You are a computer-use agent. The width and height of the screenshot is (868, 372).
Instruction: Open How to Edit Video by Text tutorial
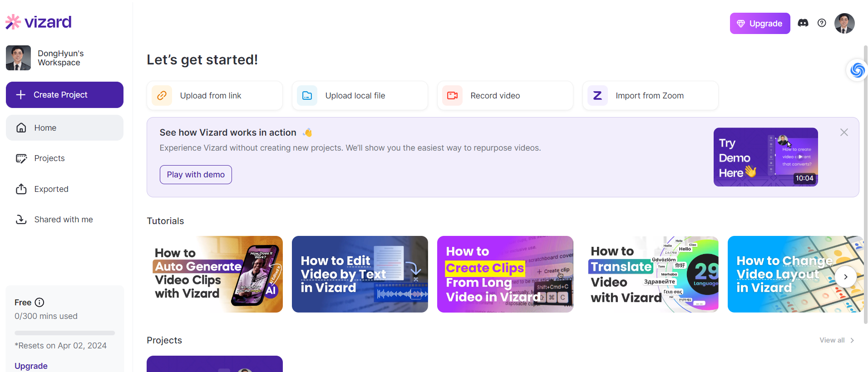(360, 274)
